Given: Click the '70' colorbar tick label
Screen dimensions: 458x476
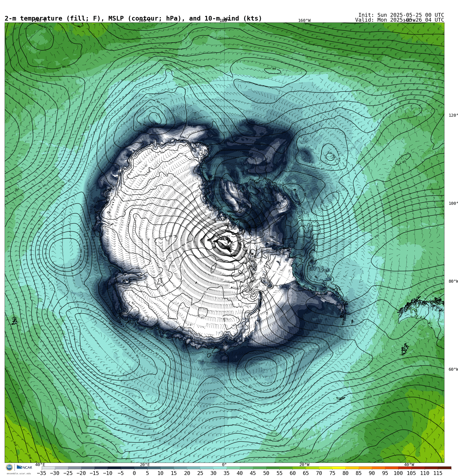Looking at the screenshot, I should 319,473.
